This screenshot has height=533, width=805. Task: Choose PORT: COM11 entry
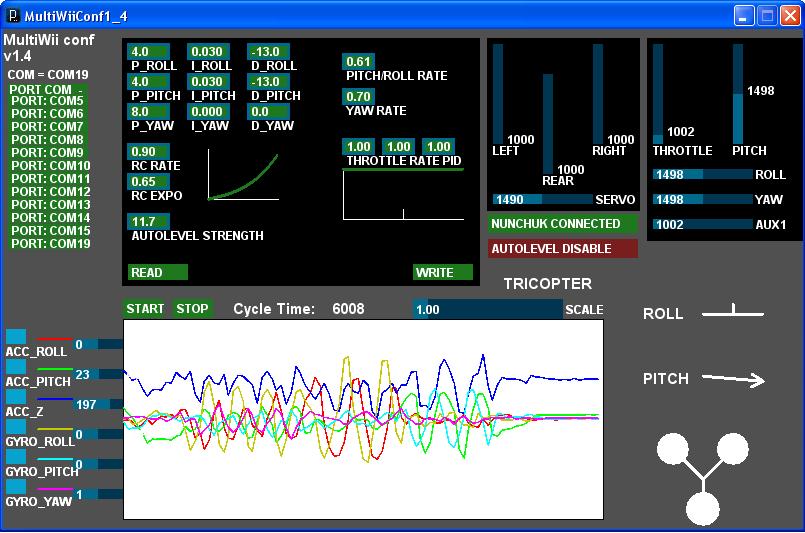(x=50, y=179)
